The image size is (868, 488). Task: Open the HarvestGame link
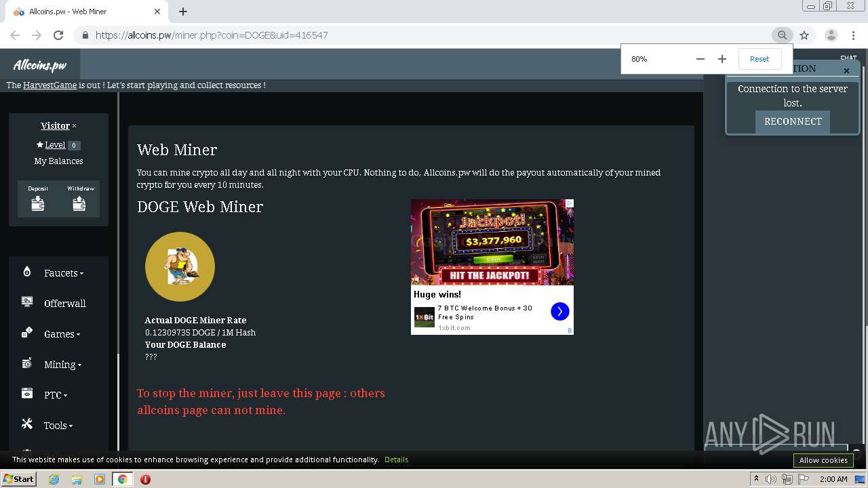50,85
